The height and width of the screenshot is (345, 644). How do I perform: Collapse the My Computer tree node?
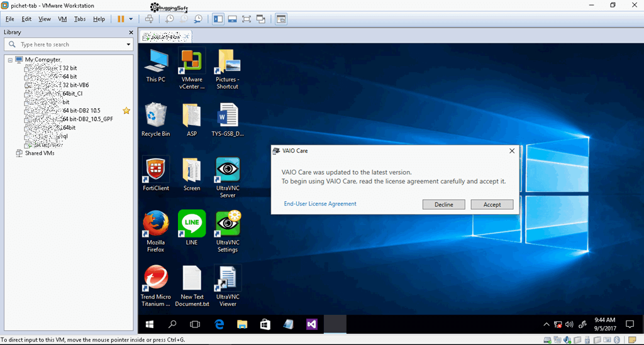click(x=10, y=60)
